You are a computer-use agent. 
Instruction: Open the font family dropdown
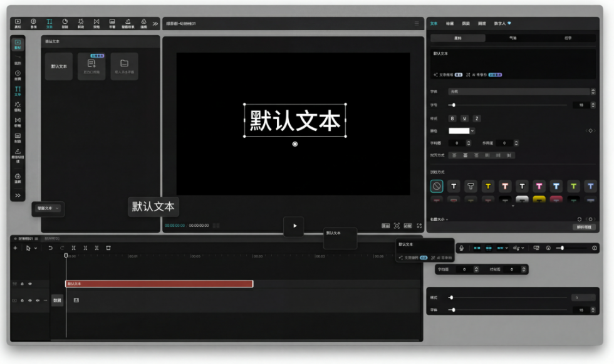pyautogui.click(x=520, y=90)
